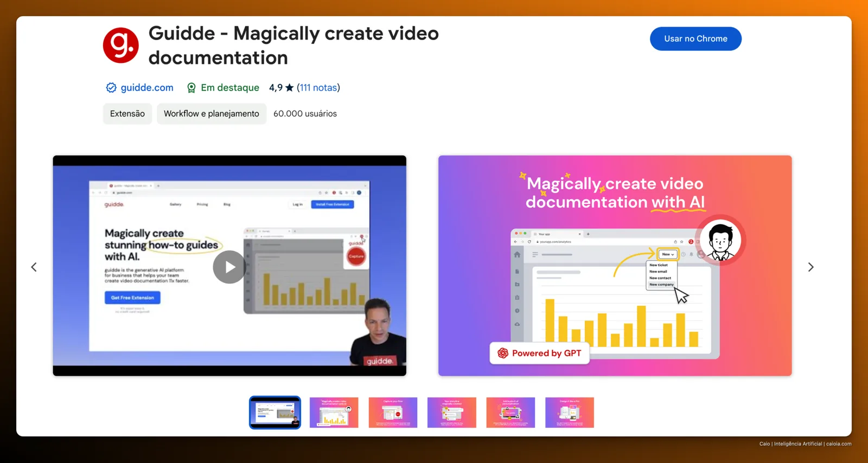Click Usar no Chrome button
Image resolution: width=868 pixels, height=463 pixels.
coord(695,39)
